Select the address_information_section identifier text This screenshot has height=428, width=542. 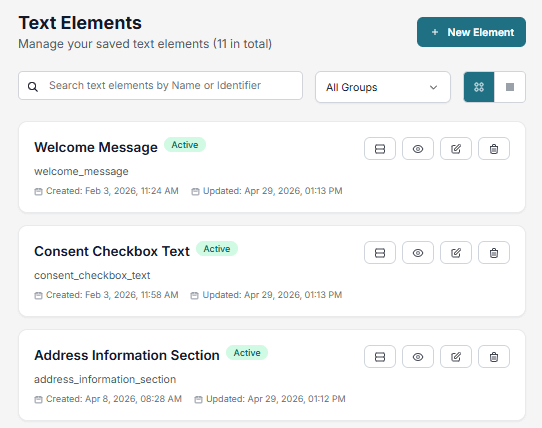tap(105, 380)
